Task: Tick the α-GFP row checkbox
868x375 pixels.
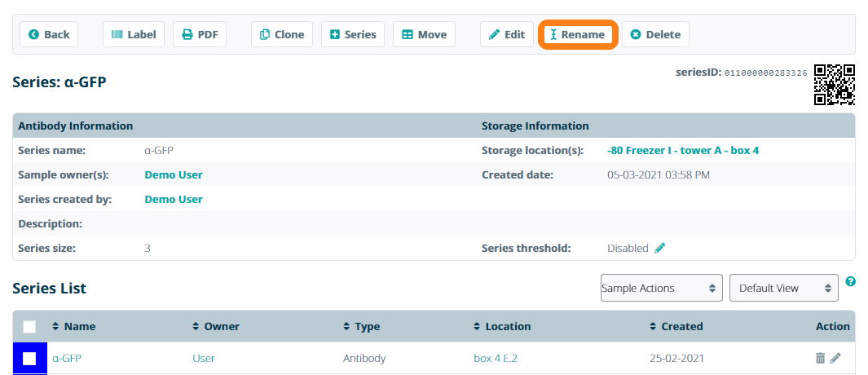Action: point(29,358)
